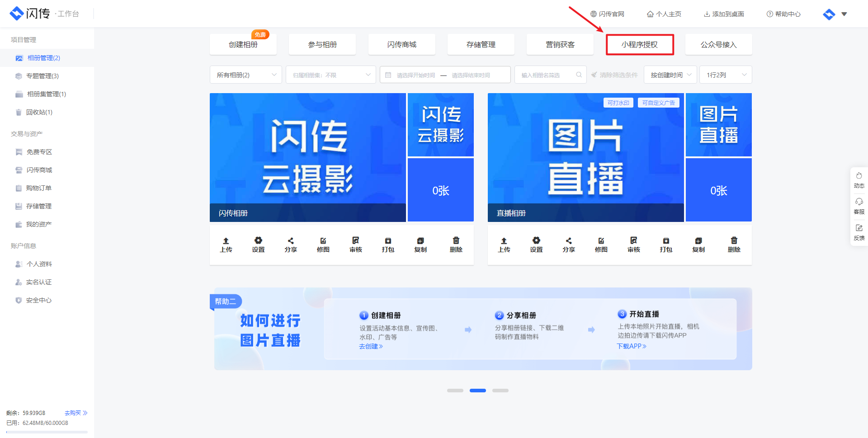
Task: Click 打包 icon for 闪传相册
Action: point(388,245)
